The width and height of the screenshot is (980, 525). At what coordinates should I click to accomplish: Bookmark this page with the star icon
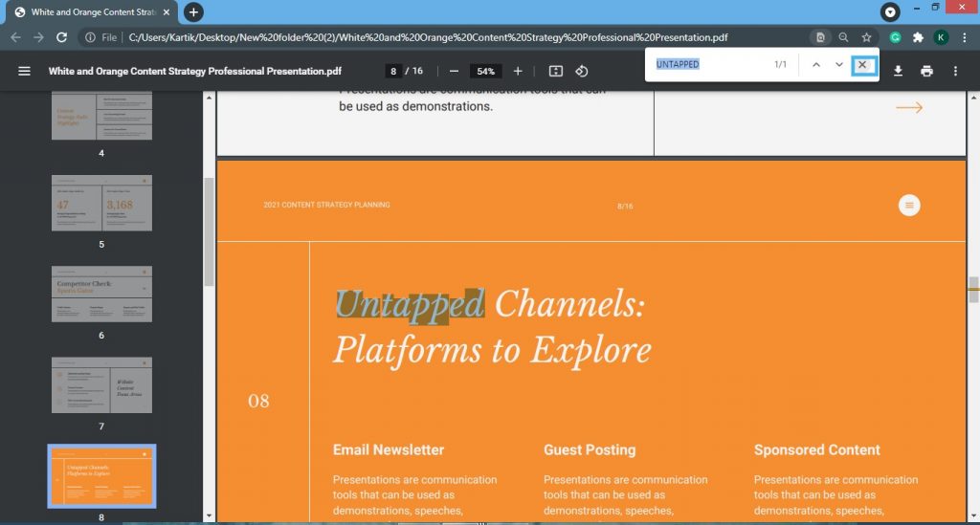(866, 37)
